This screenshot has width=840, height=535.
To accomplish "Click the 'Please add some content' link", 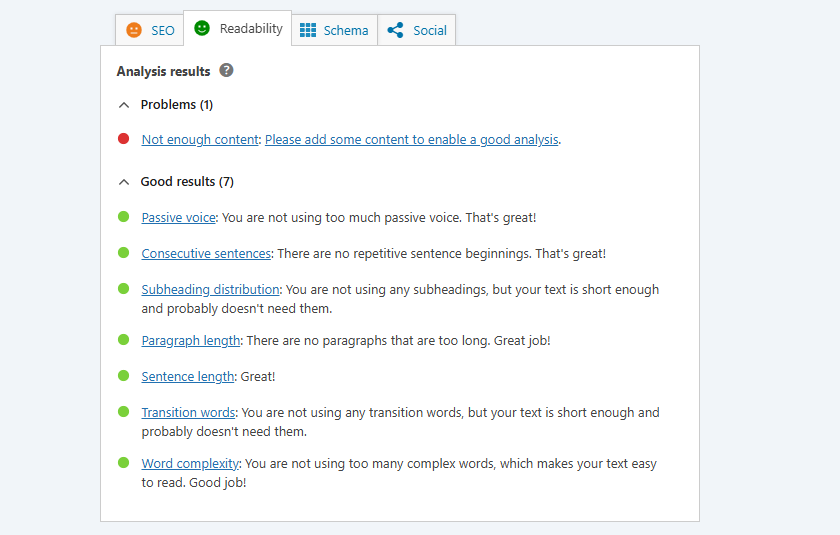I will click(x=411, y=140).
